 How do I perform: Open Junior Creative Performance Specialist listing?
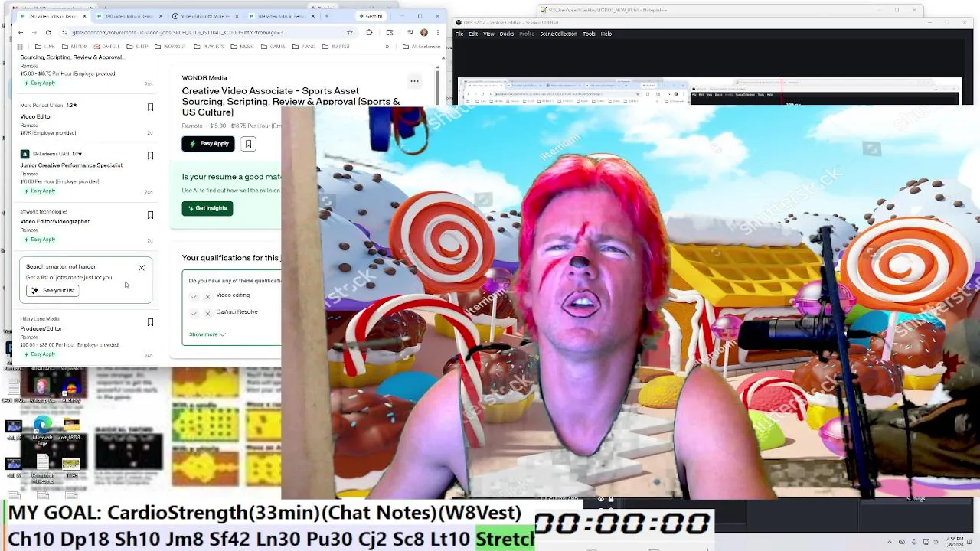click(71, 165)
